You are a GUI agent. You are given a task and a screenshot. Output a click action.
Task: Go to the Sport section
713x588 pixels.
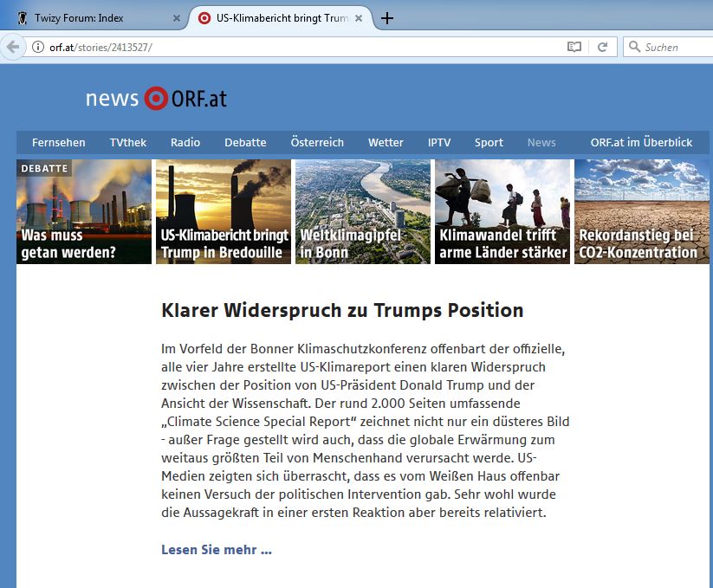[489, 142]
